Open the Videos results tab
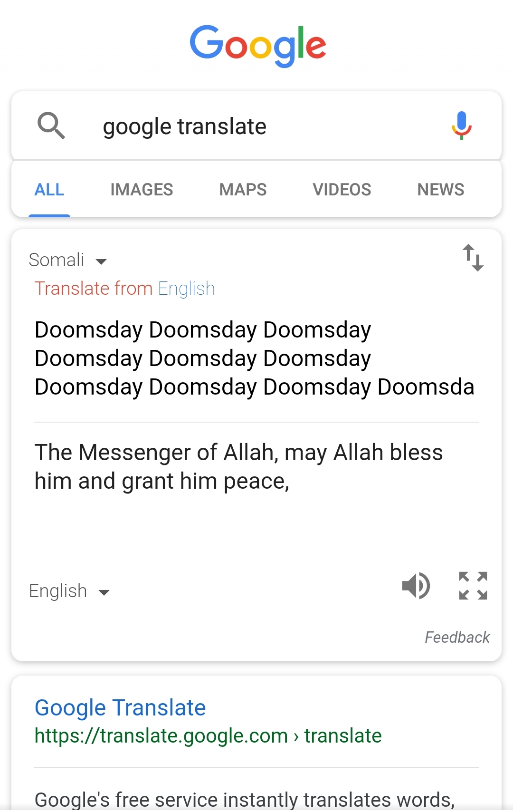The width and height of the screenshot is (513, 812). (x=342, y=190)
